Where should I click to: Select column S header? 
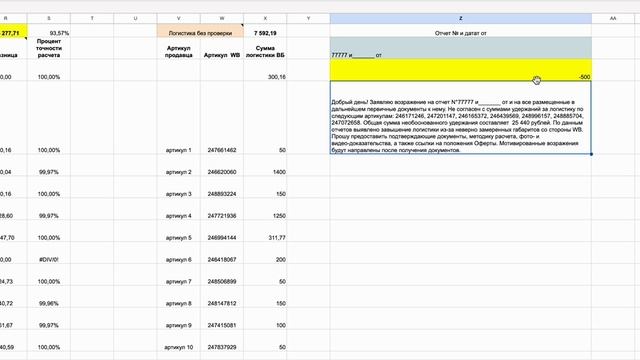[49, 18]
